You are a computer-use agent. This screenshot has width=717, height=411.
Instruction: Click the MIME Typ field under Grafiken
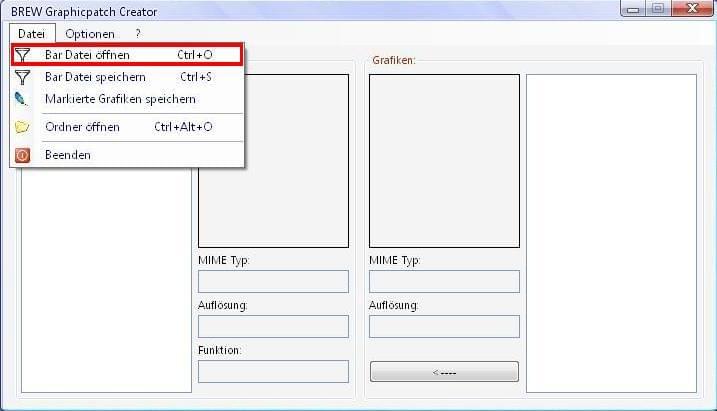tap(444, 281)
